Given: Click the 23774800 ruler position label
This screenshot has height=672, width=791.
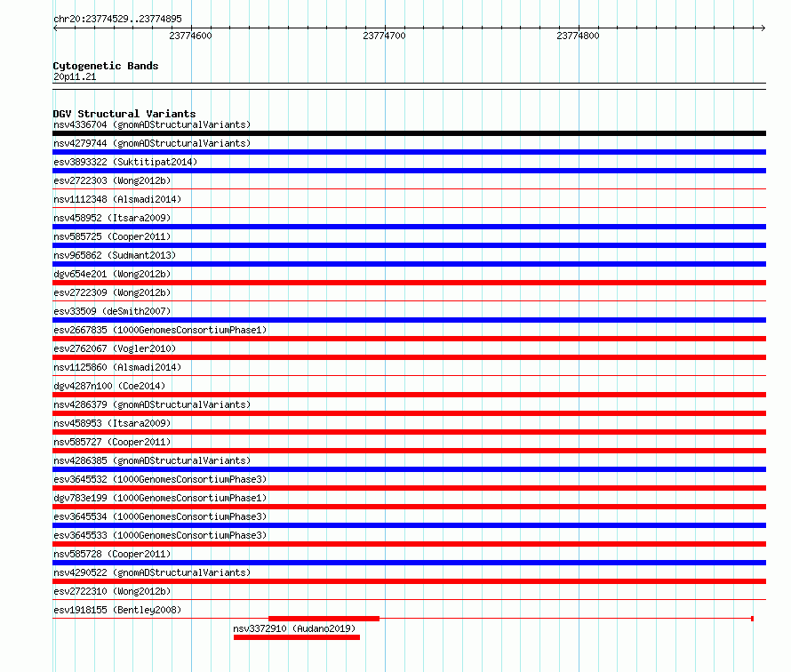Looking at the screenshot, I should [578, 36].
